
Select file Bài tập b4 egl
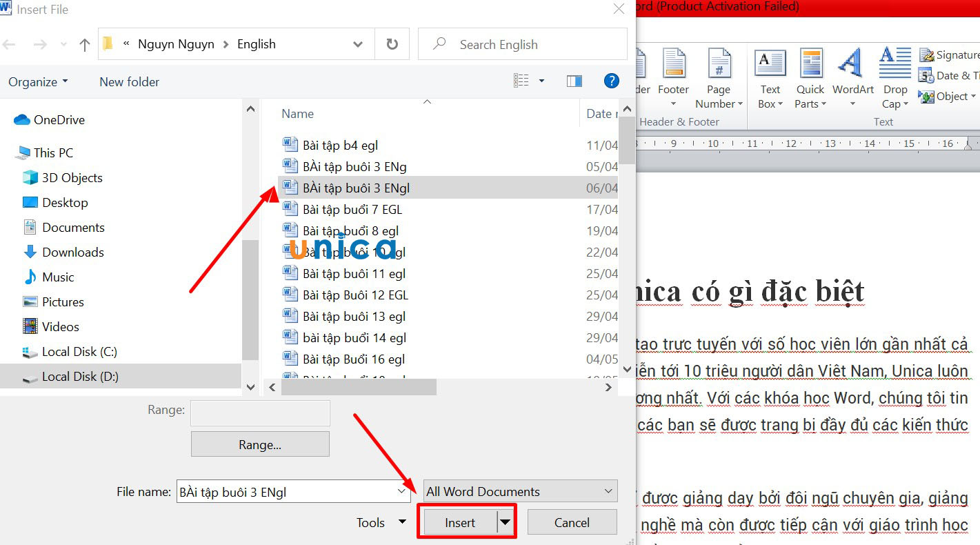(340, 145)
